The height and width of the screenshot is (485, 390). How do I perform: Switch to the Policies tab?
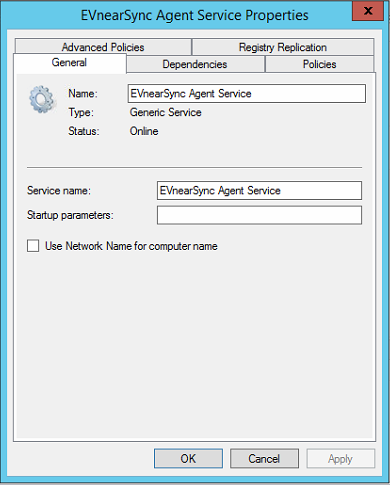point(319,64)
